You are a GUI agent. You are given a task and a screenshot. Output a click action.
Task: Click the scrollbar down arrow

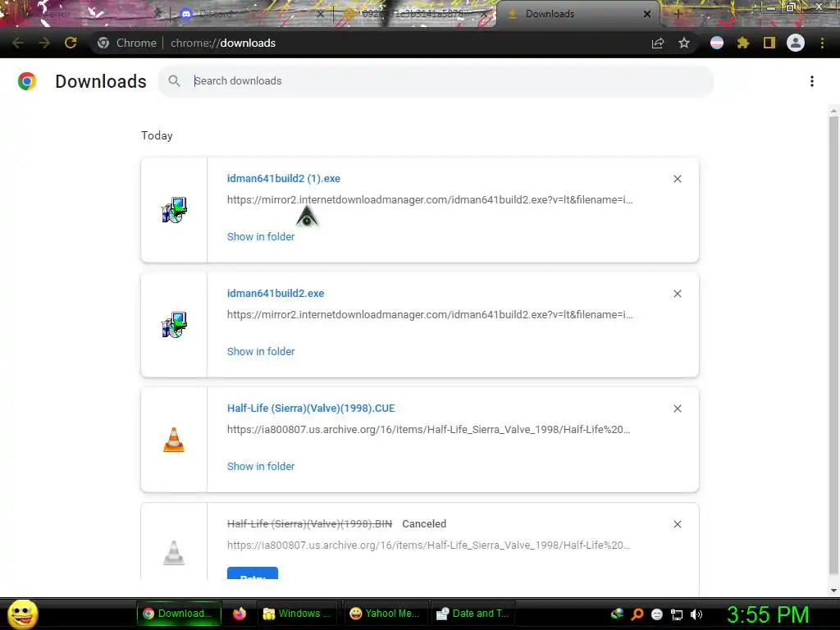(833, 591)
